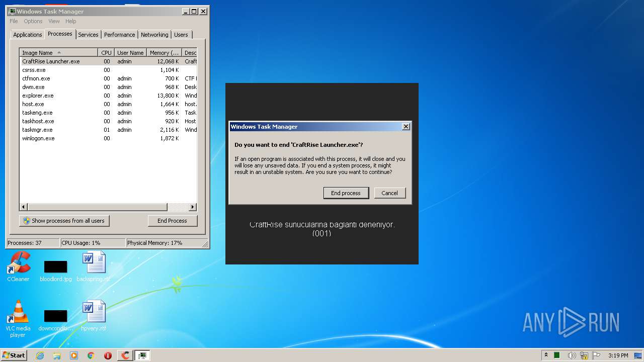Launch Opera browser from taskbar
The width and height of the screenshot is (644, 362).
108,355
